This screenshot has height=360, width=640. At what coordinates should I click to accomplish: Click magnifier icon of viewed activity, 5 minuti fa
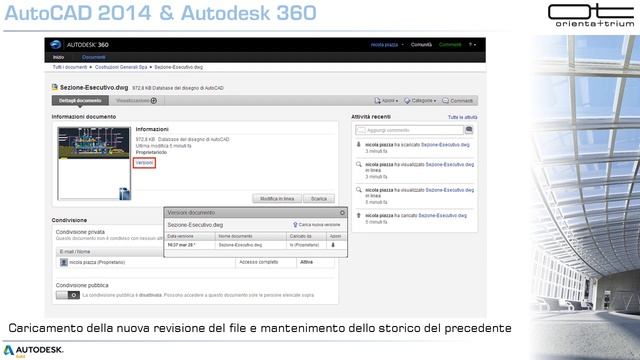click(x=359, y=190)
